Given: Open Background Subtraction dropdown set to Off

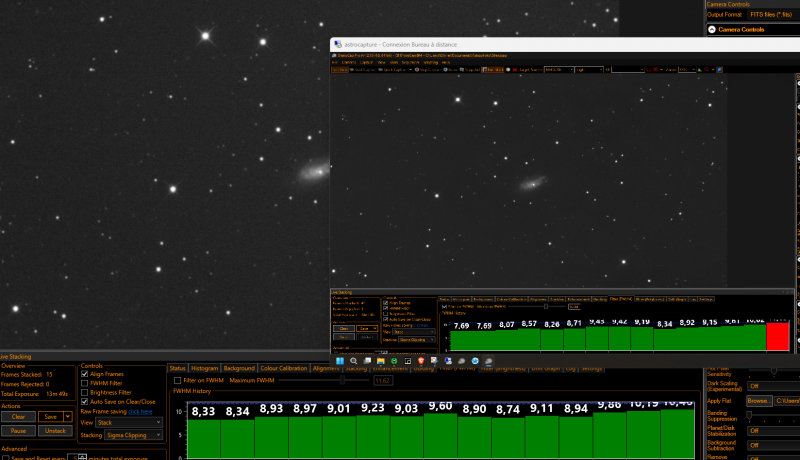Looking at the screenshot, I should coord(773,445).
